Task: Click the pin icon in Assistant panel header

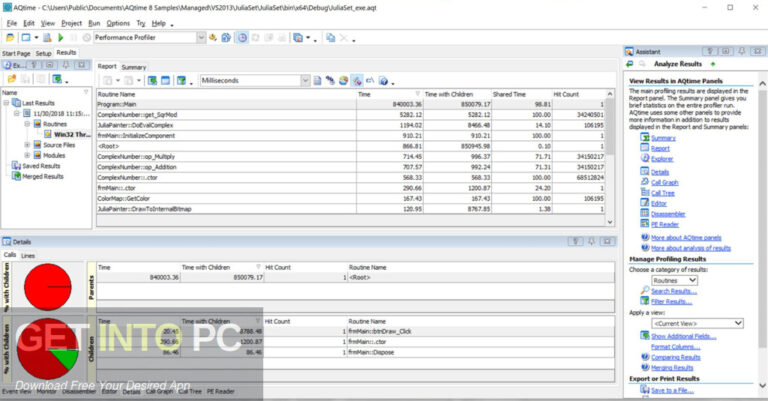Action: click(742, 51)
